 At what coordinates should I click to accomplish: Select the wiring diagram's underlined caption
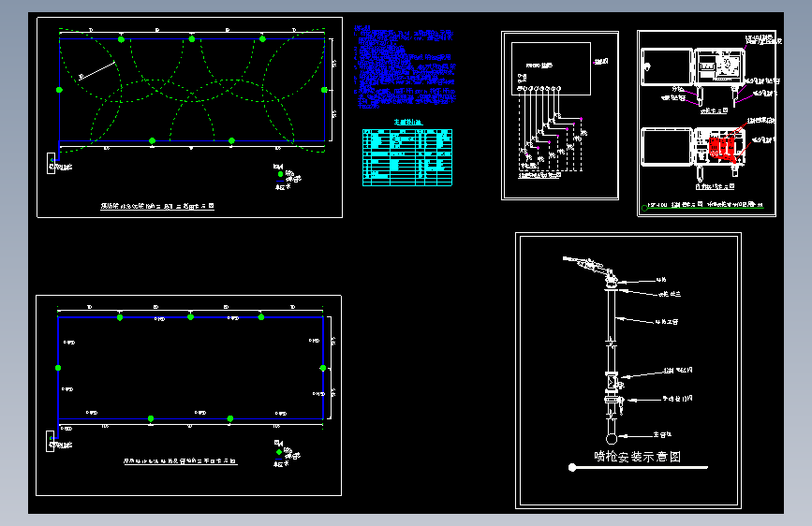point(540,176)
